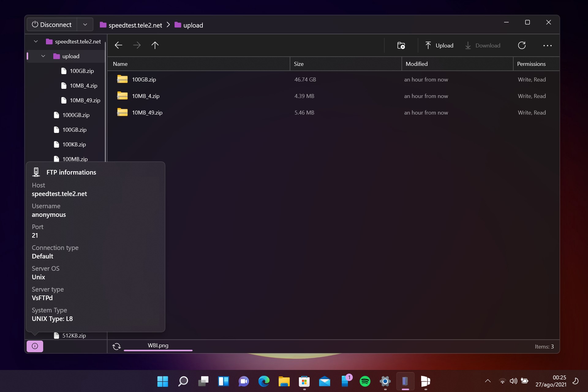
Task: Click the host value speedtest.tele2.net in popup
Action: [59, 194]
